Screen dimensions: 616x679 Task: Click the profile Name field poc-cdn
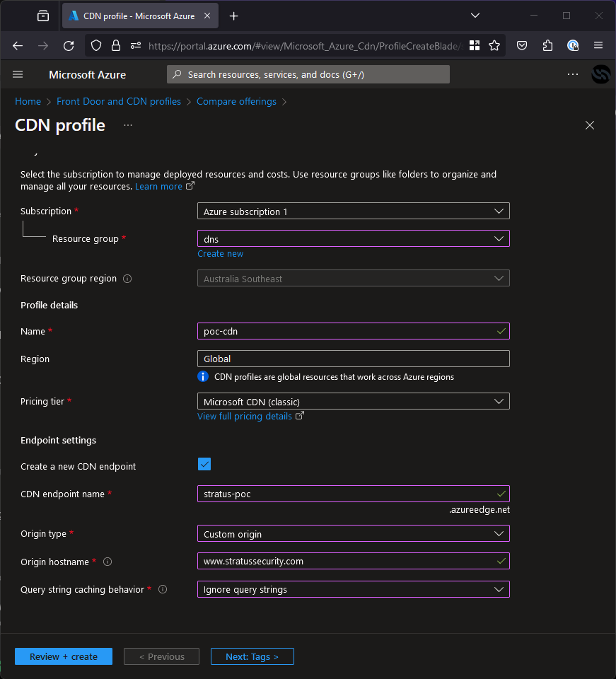tap(353, 331)
